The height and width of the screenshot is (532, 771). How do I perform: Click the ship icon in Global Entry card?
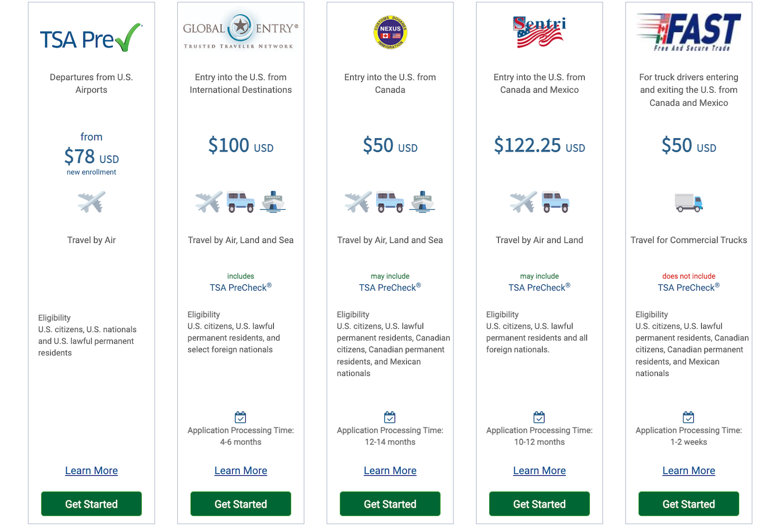pyautogui.click(x=273, y=202)
